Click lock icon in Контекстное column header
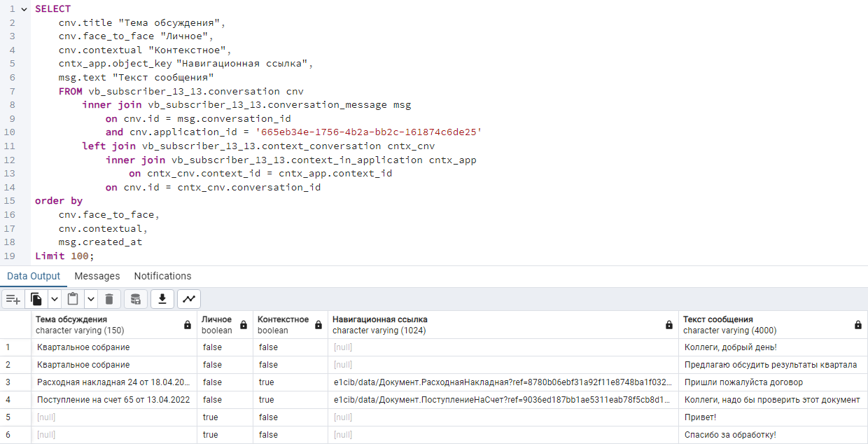The image size is (868, 444). pos(318,325)
